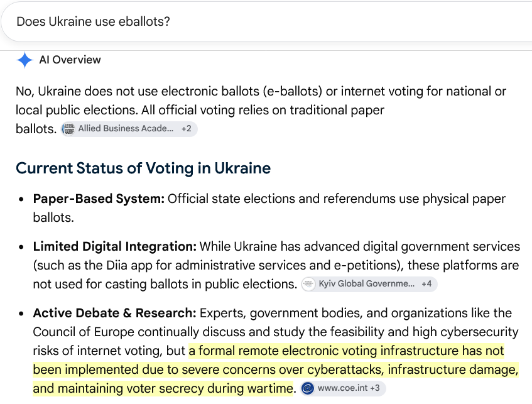532x404 pixels.
Task: Click the search box with 'Does Ukraine use eballots?'
Action: (x=266, y=22)
